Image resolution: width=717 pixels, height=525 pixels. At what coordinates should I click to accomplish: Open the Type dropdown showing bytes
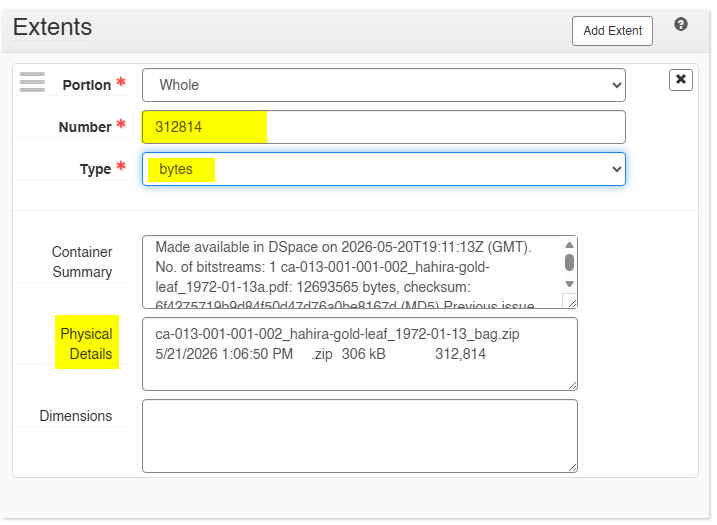(384, 169)
